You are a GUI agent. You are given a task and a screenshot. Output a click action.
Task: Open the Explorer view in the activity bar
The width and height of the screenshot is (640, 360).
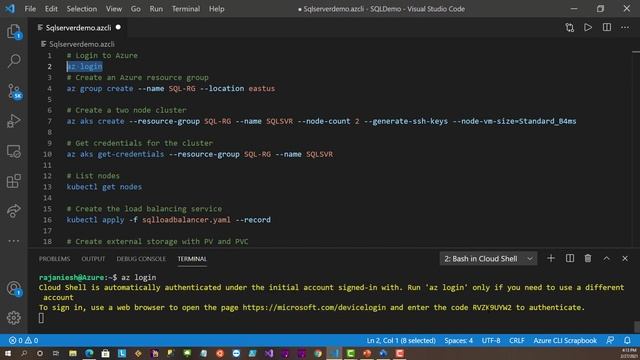tap(14, 32)
